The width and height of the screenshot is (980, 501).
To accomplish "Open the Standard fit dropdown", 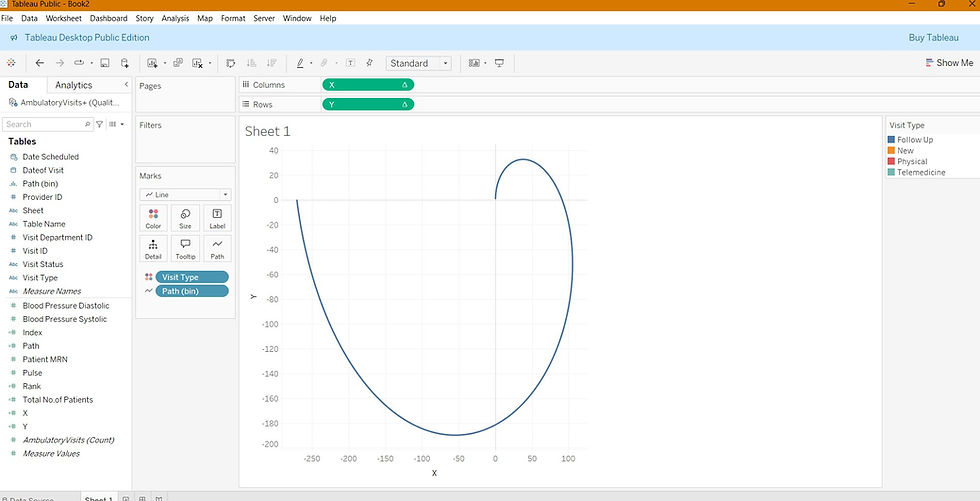I will (418, 63).
